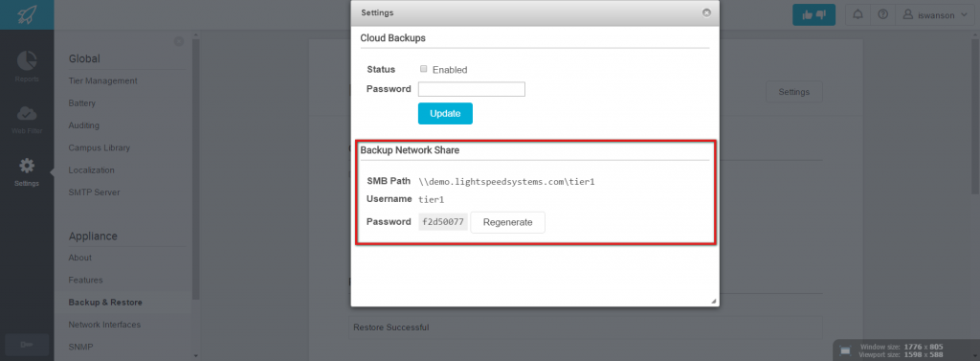The height and width of the screenshot is (361, 980).
Task: Click the Backup Network Share heading
Action: point(410,150)
